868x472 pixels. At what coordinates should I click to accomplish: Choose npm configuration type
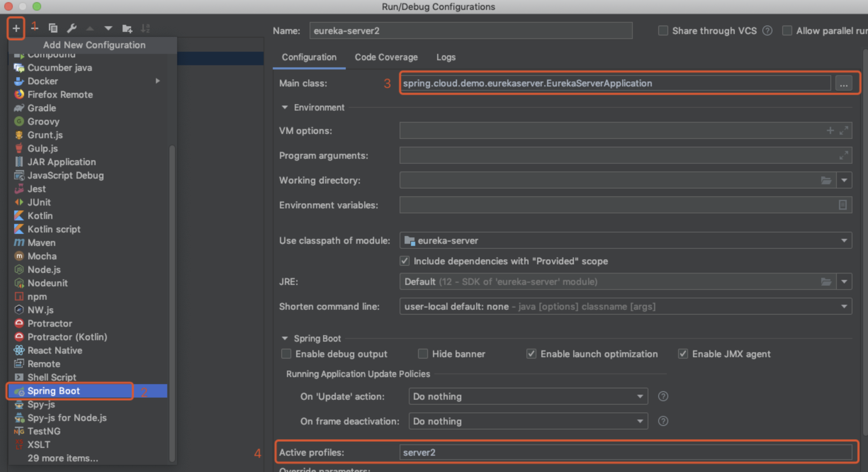coord(88,297)
